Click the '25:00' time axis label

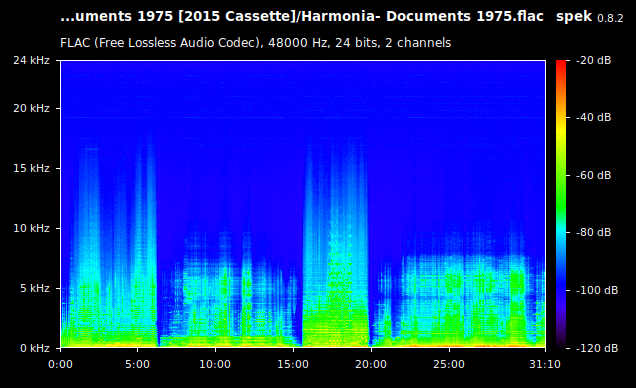tap(449, 364)
